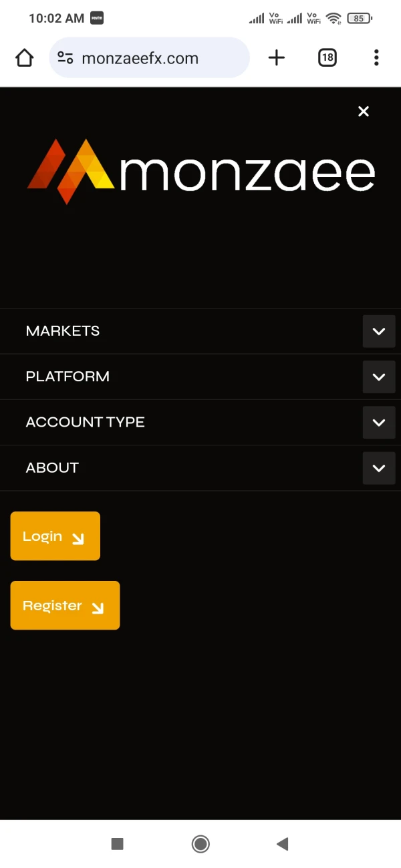Select the PLATFORM menu item

[x=68, y=377]
